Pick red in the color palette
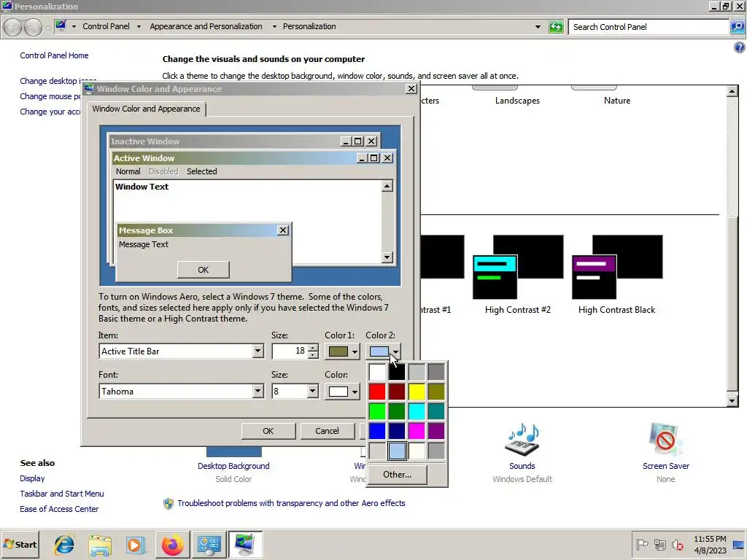The image size is (747, 560). [x=377, y=392]
